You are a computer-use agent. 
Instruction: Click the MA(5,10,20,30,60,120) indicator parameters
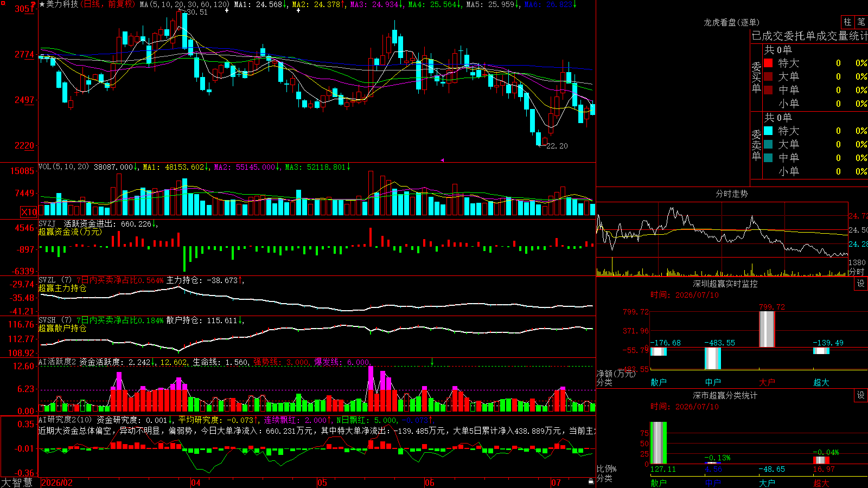click(184, 4)
